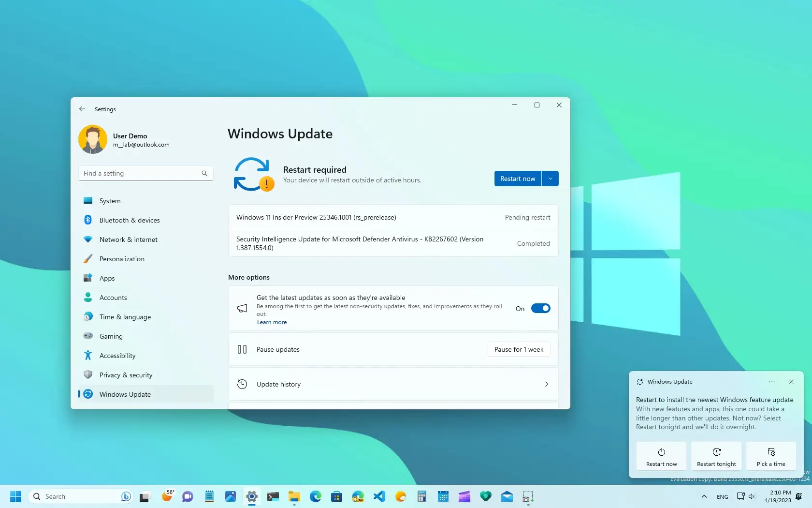
Task: Open the Photos app on the taskbar
Action: [230, 496]
